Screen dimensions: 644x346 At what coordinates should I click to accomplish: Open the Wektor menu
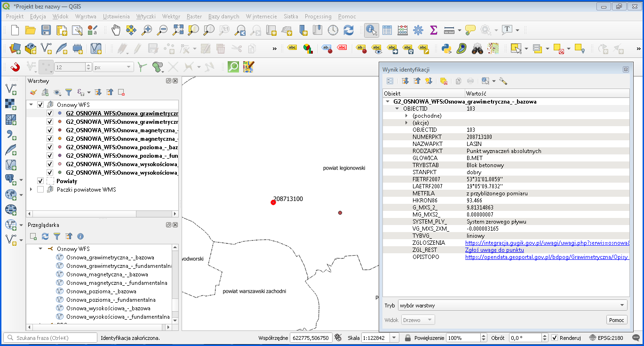(x=171, y=16)
